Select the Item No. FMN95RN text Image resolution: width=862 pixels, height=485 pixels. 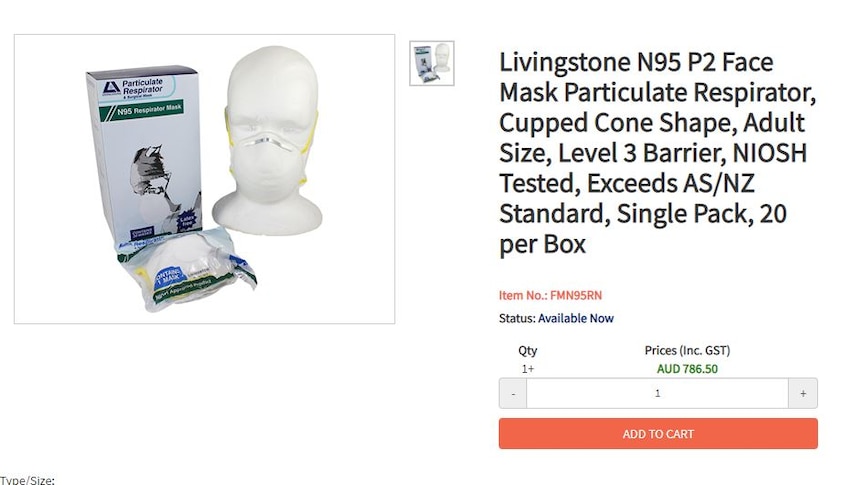point(550,295)
